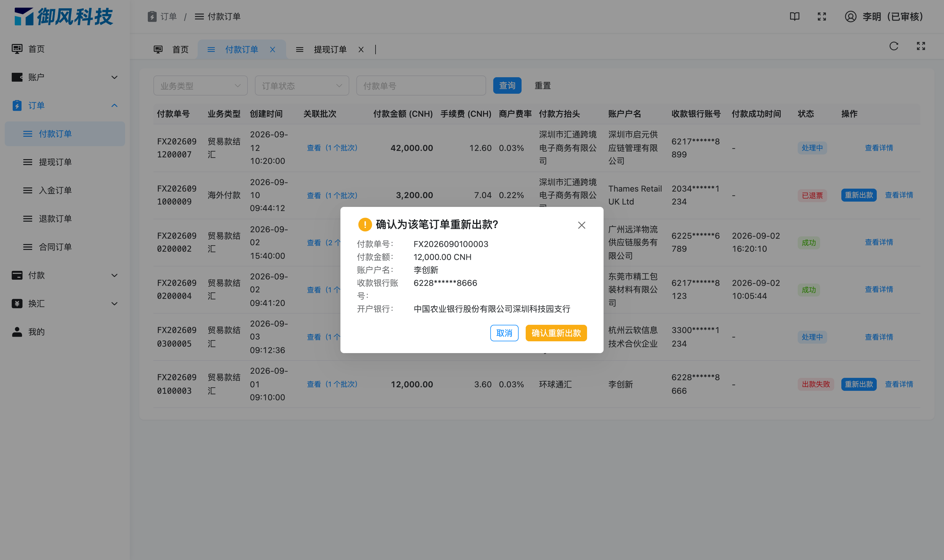The image size is (944, 560).
Task: Click the 我的 person icon
Action: coord(17,332)
